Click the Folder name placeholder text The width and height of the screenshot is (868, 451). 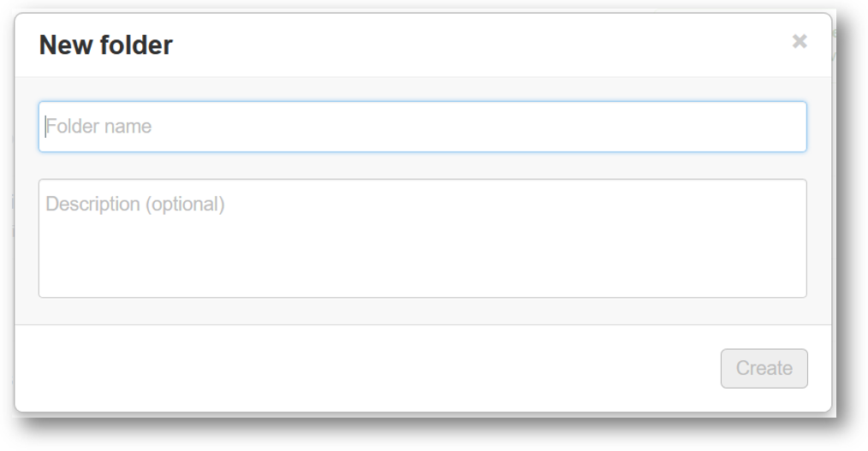(98, 127)
